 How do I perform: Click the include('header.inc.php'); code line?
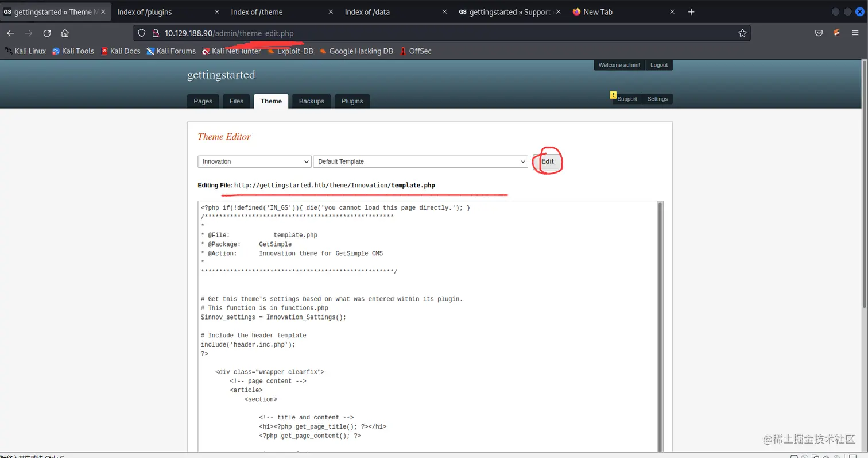tap(247, 345)
